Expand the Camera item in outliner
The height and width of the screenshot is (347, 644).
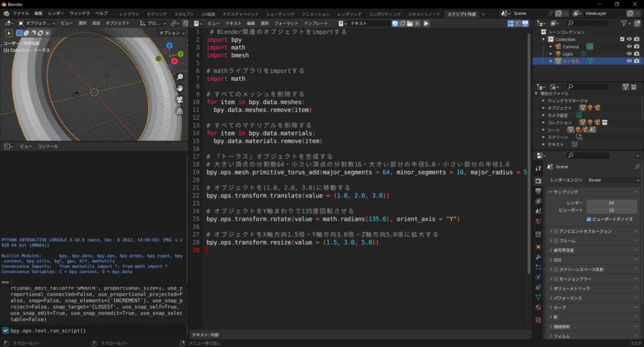pos(551,47)
